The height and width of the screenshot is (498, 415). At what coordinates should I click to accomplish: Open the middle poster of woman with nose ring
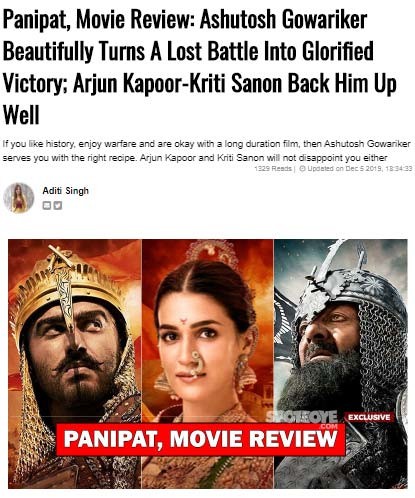207,364
